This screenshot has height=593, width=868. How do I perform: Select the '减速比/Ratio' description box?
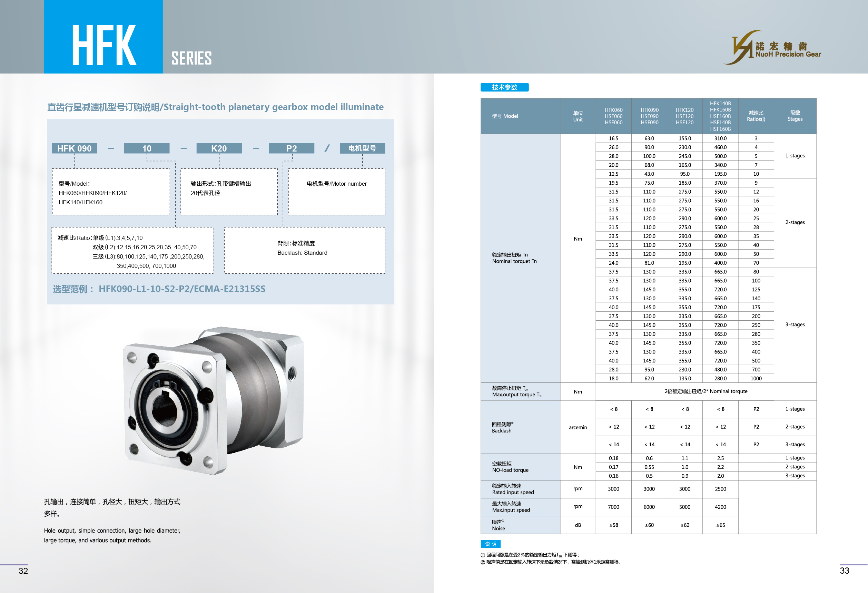pyautogui.click(x=132, y=250)
